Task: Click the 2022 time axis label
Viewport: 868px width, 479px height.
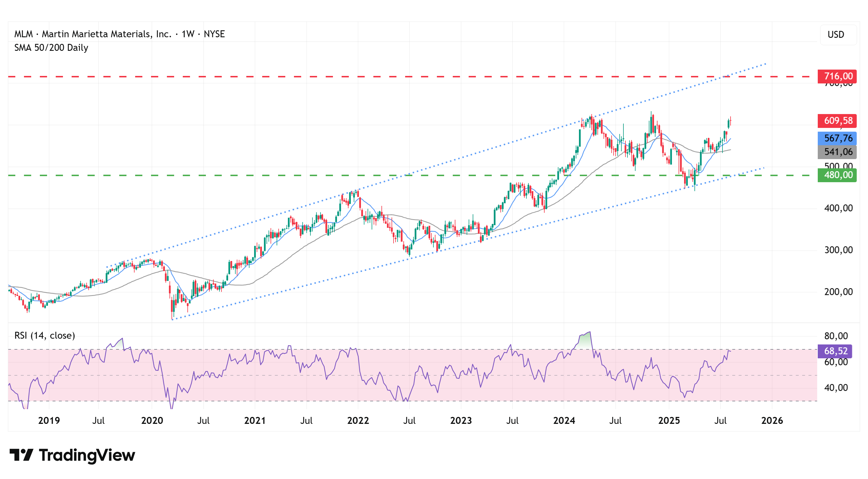Action: click(358, 420)
